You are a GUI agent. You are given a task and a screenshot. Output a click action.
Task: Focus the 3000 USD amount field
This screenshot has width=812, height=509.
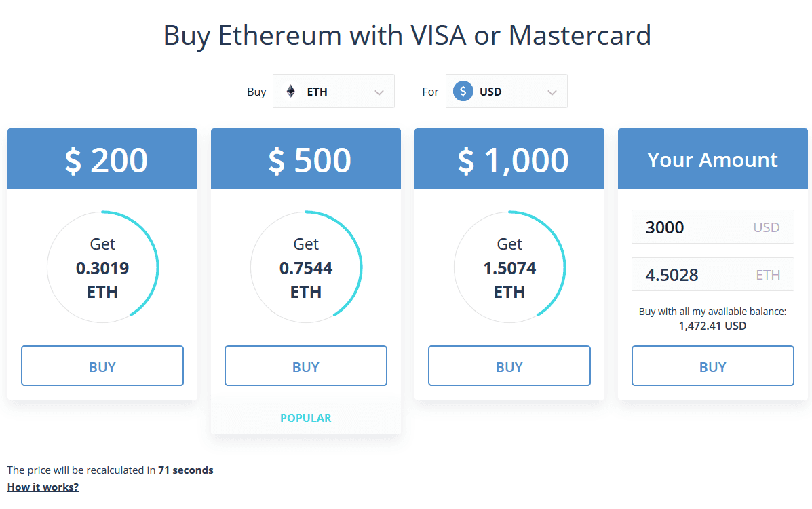click(x=713, y=227)
